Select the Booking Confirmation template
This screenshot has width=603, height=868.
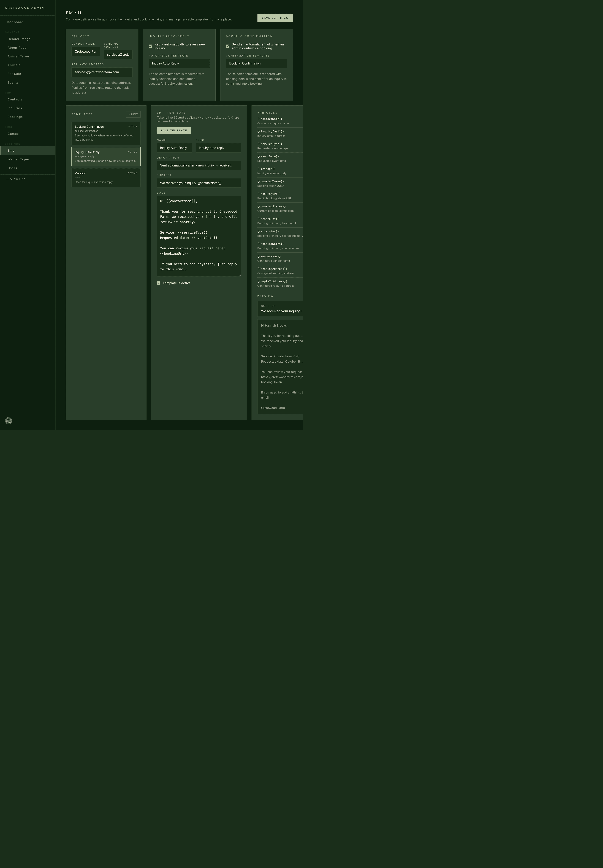[x=106, y=133]
